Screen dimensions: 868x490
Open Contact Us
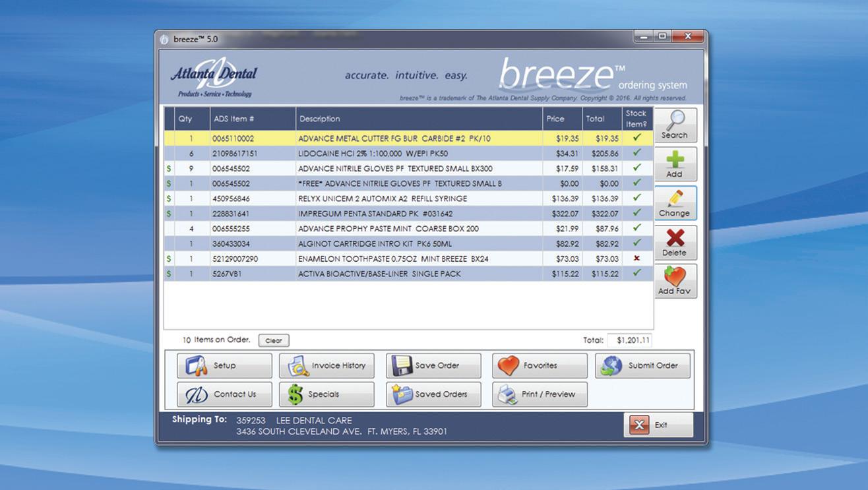pyautogui.click(x=224, y=394)
